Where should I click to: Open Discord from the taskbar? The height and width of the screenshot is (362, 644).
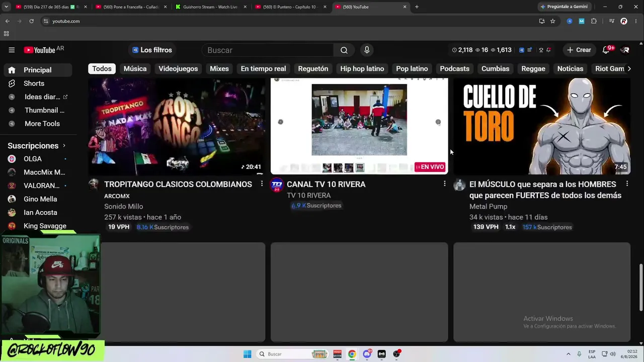(367, 354)
